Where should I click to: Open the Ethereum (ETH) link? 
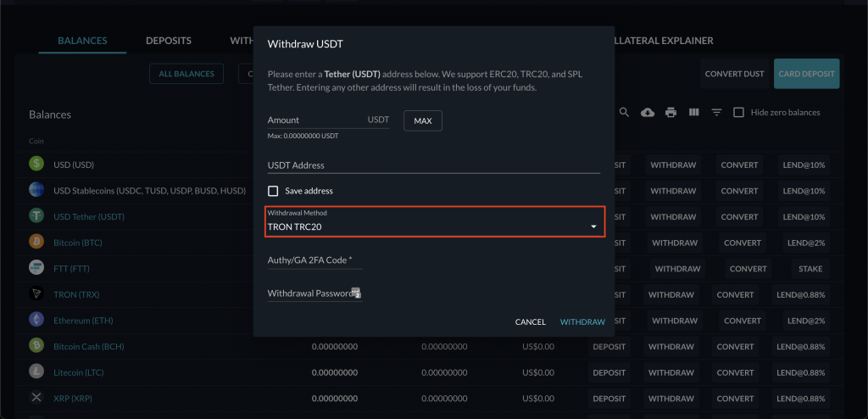pos(84,321)
